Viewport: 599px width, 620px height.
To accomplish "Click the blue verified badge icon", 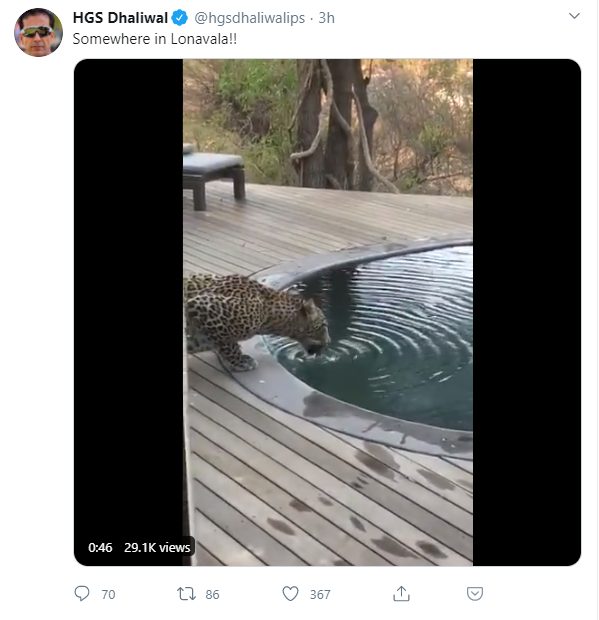I will pyautogui.click(x=180, y=18).
